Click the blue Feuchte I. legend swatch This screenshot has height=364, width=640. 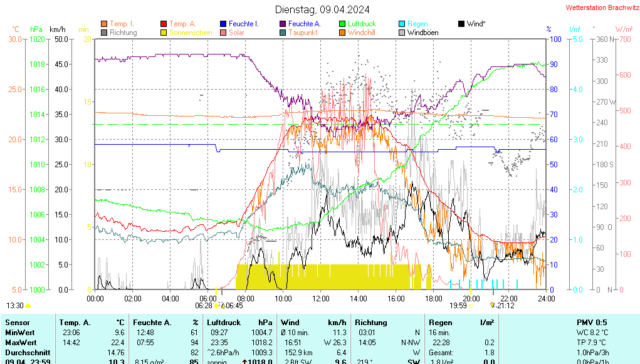click(x=223, y=24)
